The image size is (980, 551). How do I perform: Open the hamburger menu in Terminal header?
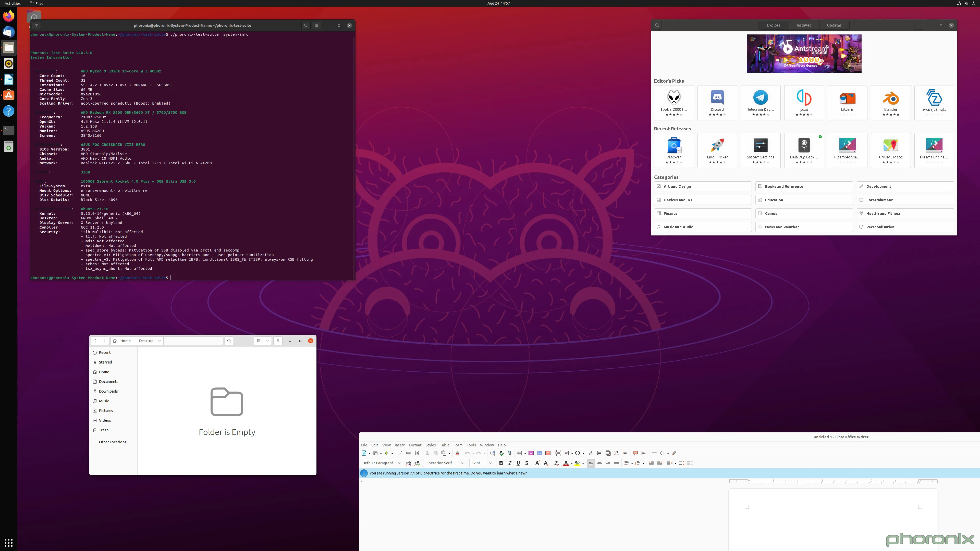point(316,26)
